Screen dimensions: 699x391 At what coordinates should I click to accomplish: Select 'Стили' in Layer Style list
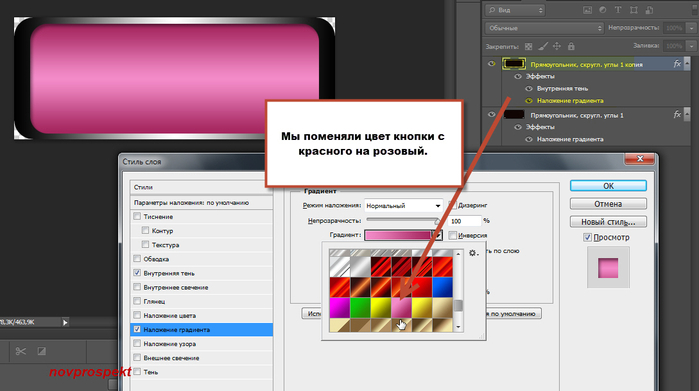[201, 187]
